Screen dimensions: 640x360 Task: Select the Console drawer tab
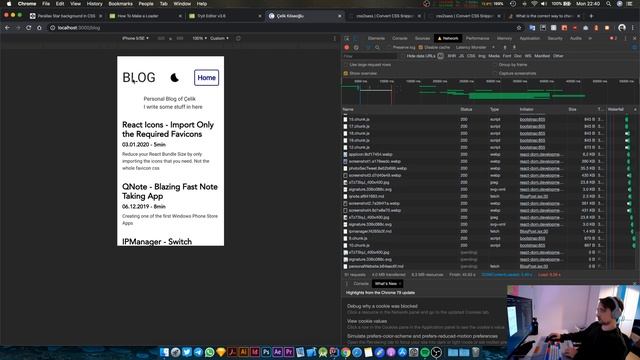point(361,284)
